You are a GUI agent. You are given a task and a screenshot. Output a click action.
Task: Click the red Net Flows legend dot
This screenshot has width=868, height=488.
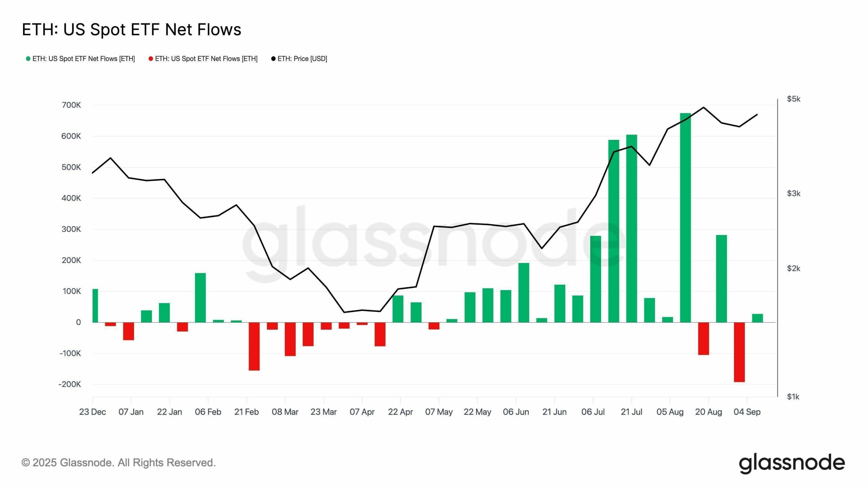tap(151, 59)
